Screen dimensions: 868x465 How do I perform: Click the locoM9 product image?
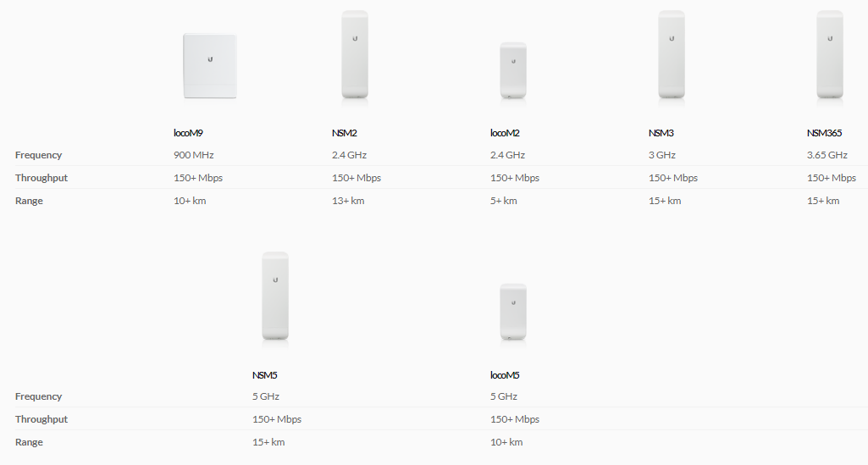210,66
